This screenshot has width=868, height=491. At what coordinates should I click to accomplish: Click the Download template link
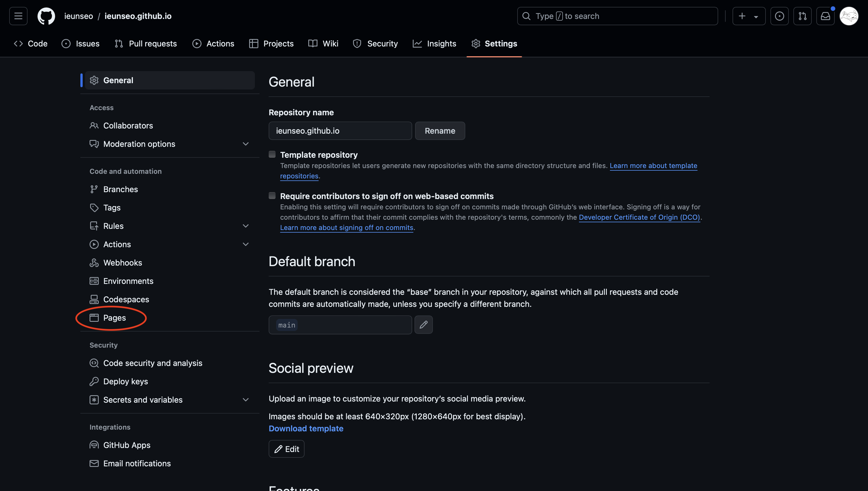pos(306,428)
